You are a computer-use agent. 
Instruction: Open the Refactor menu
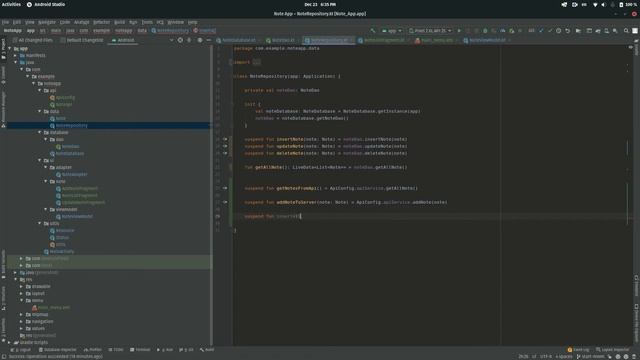click(102, 22)
